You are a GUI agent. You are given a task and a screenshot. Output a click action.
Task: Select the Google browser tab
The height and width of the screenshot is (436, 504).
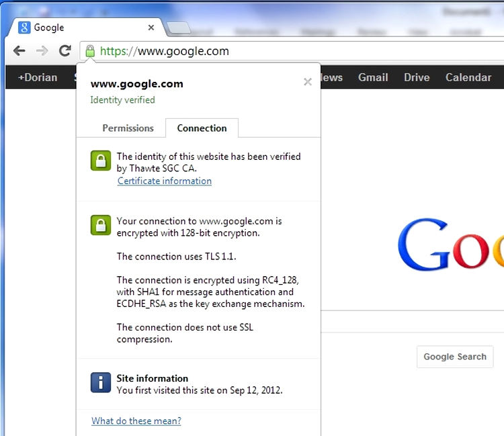click(85, 28)
